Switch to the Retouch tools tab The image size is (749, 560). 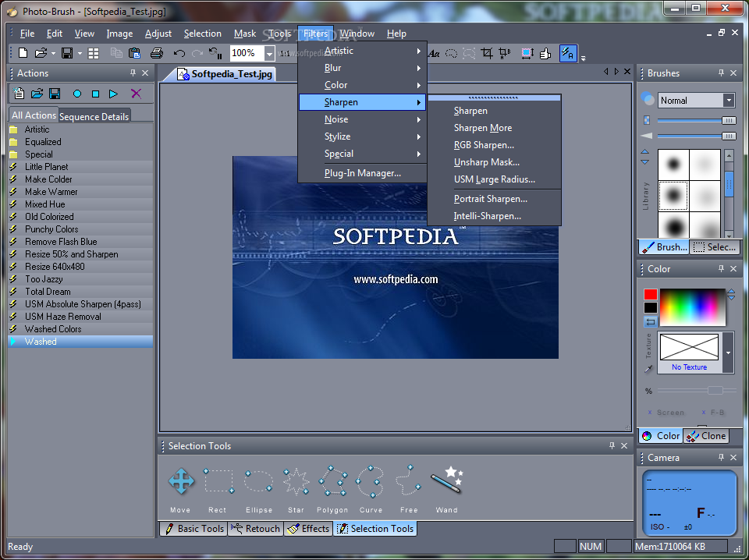click(x=255, y=529)
